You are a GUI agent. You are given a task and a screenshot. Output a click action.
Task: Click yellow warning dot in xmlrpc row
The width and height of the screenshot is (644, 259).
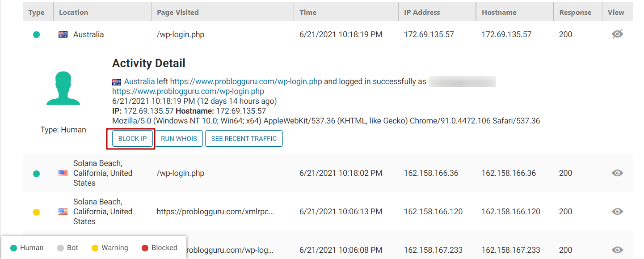point(37,212)
